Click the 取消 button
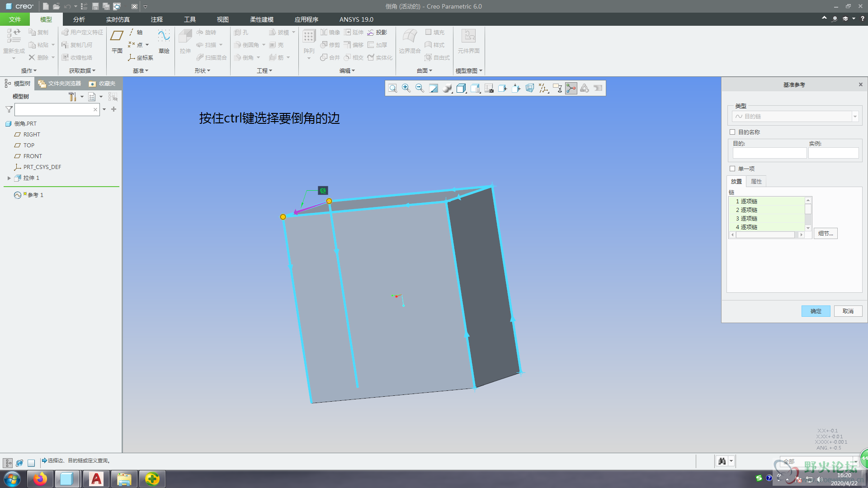The image size is (868, 488). click(848, 311)
